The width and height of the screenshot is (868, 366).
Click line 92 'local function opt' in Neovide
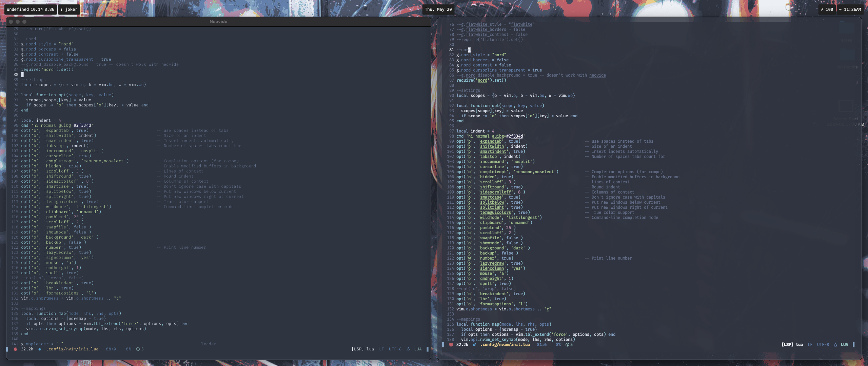click(67, 95)
